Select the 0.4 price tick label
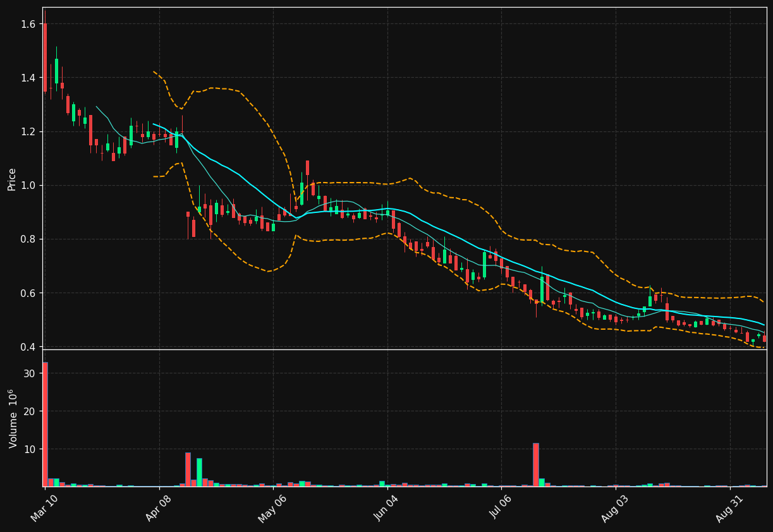Screen dimensions: 773x532 click(x=28, y=347)
